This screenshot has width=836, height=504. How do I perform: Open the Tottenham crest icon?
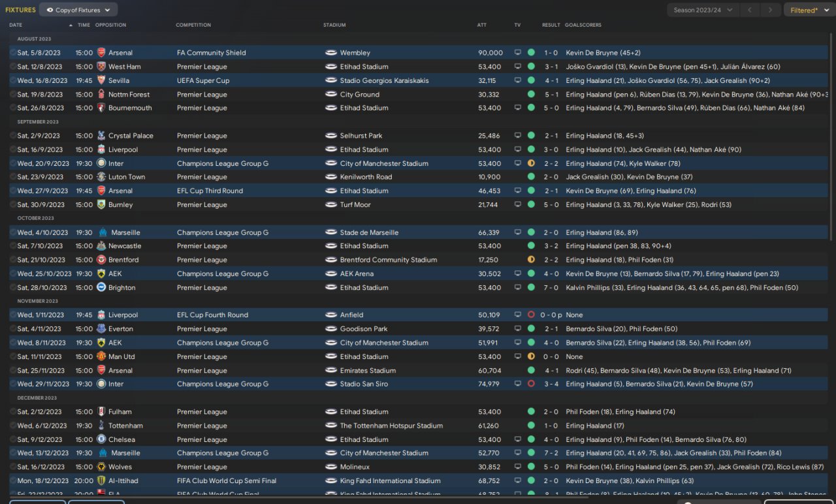pos(101,426)
